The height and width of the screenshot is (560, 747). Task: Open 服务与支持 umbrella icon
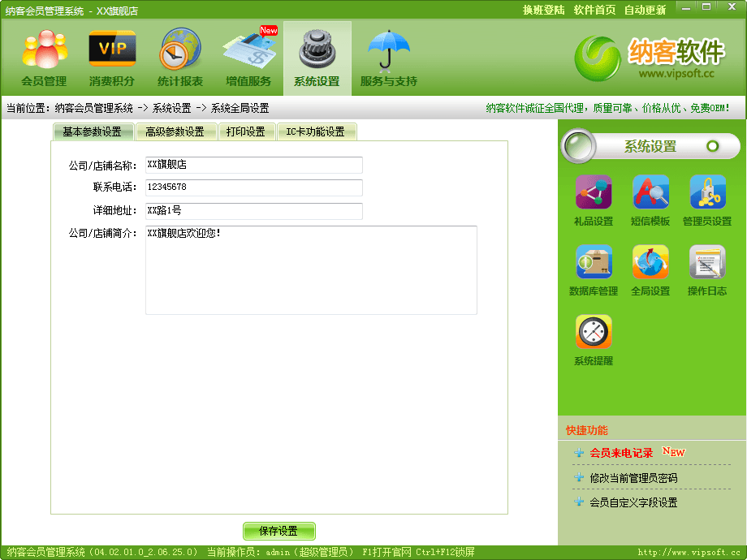tap(388, 58)
